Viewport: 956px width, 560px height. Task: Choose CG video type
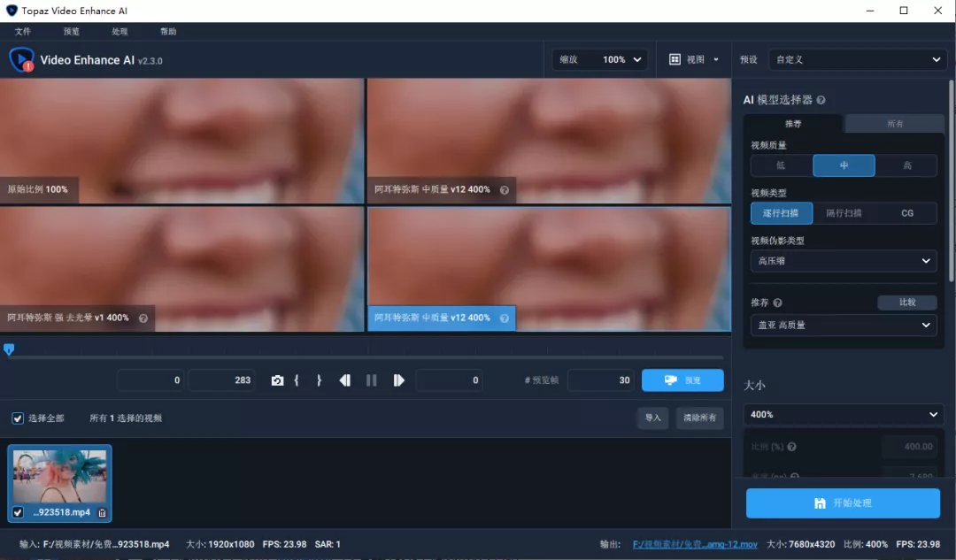(x=907, y=213)
